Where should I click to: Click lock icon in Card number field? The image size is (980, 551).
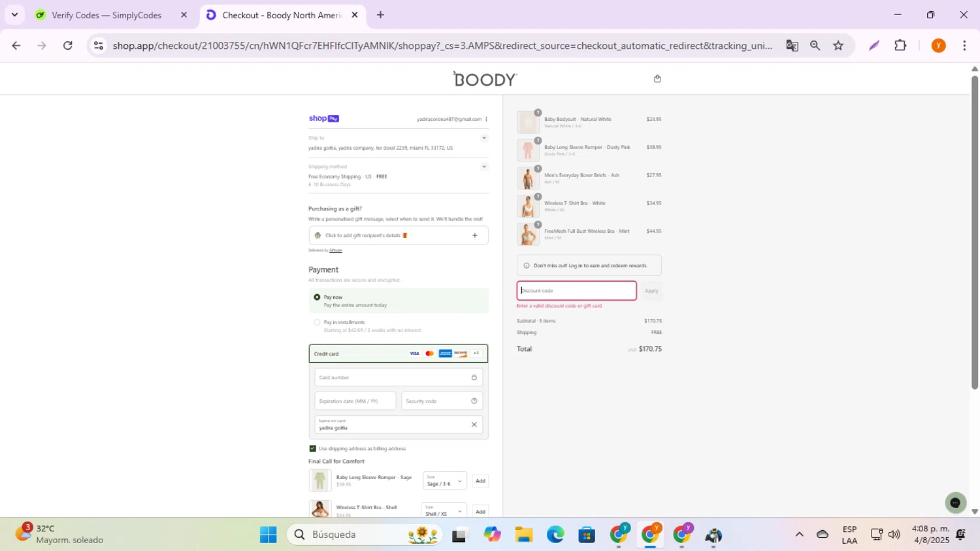[474, 377]
